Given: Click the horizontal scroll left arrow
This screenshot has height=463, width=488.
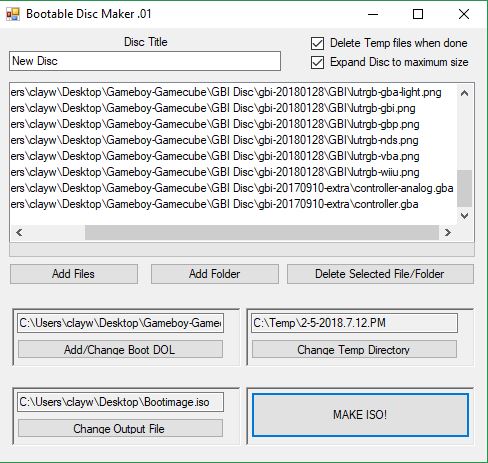Looking at the screenshot, I should (19, 232).
